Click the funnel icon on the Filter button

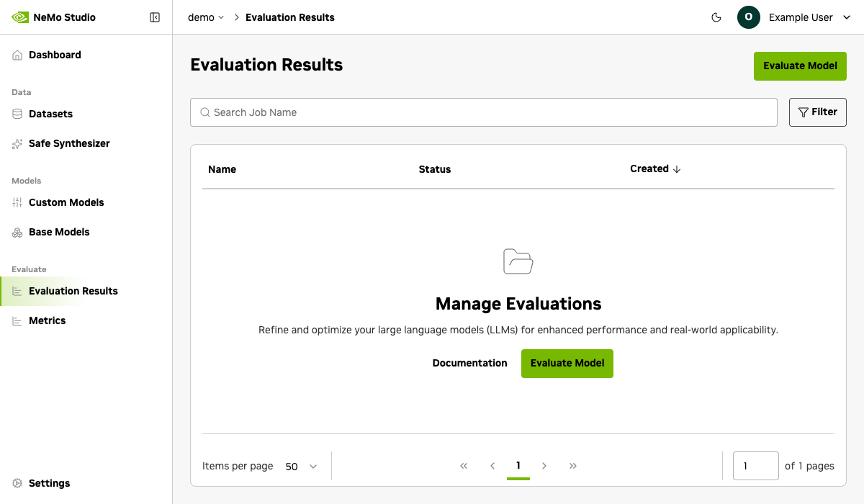(x=804, y=112)
